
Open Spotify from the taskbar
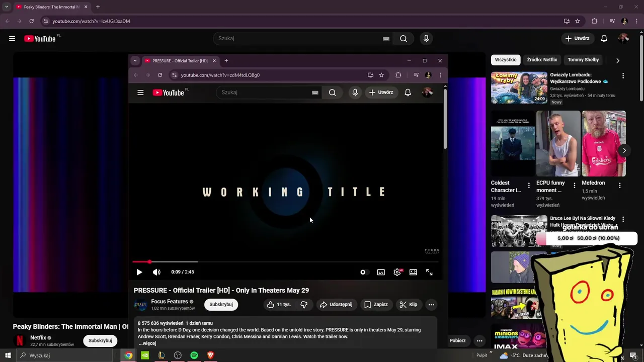(x=194, y=355)
